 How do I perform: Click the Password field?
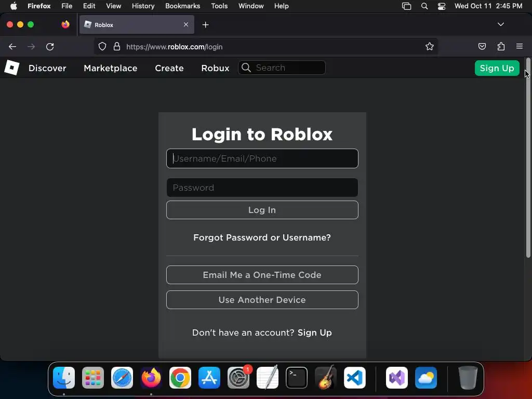[x=262, y=188]
